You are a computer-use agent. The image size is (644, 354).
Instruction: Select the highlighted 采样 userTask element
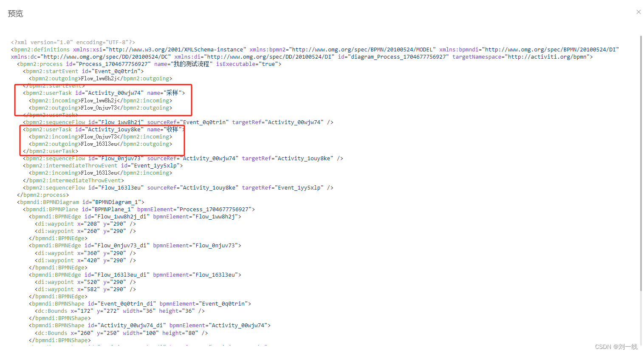(x=104, y=93)
